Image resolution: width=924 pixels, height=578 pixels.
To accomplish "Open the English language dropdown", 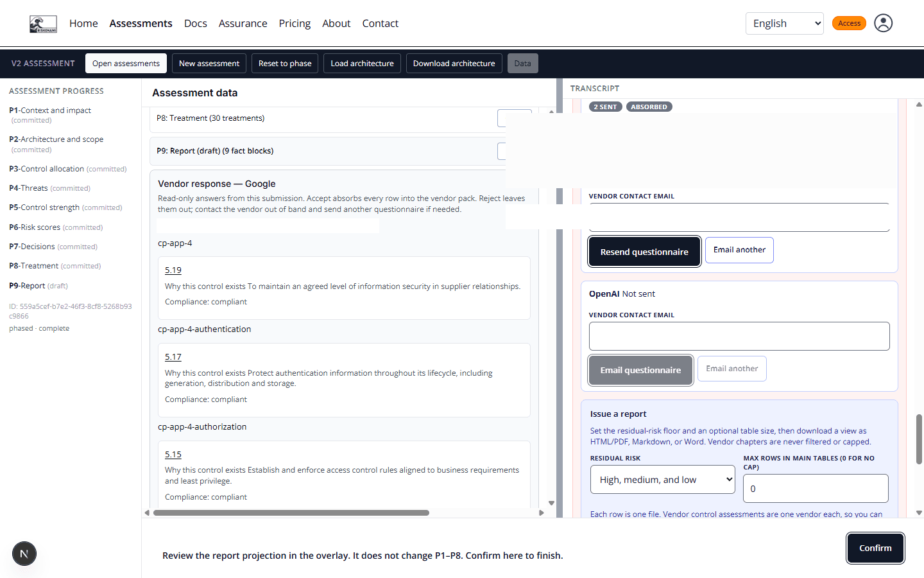I will [784, 24].
